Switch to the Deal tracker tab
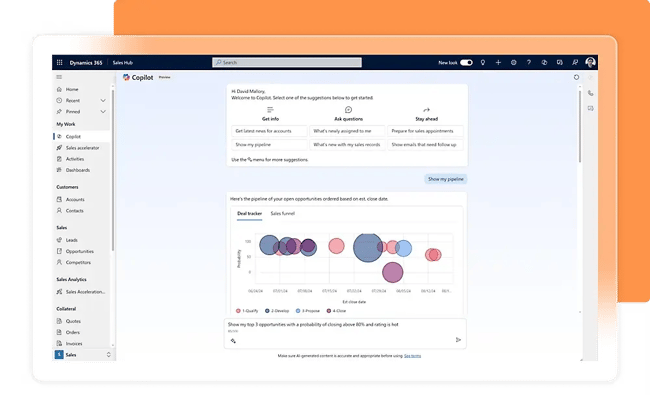 [x=250, y=214]
